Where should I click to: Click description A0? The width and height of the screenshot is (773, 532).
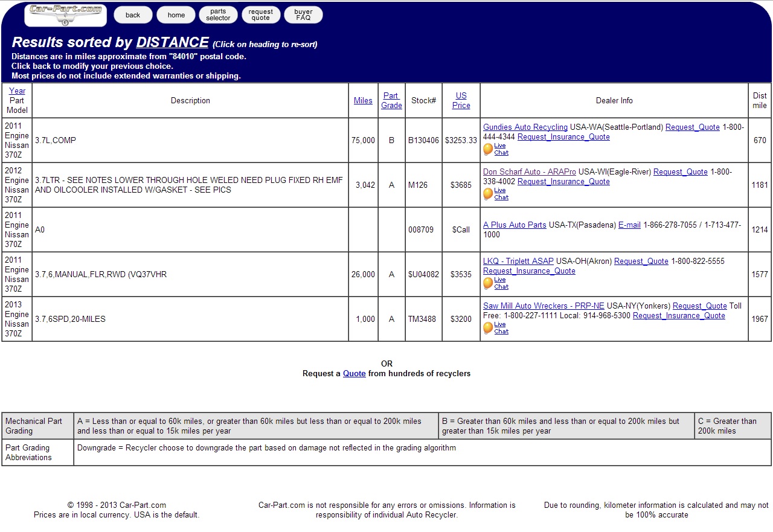click(40, 230)
